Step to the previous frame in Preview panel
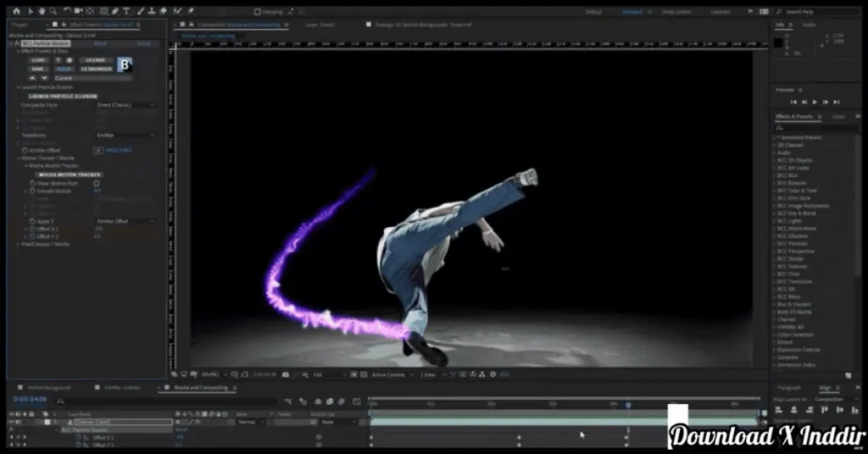 click(804, 102)
